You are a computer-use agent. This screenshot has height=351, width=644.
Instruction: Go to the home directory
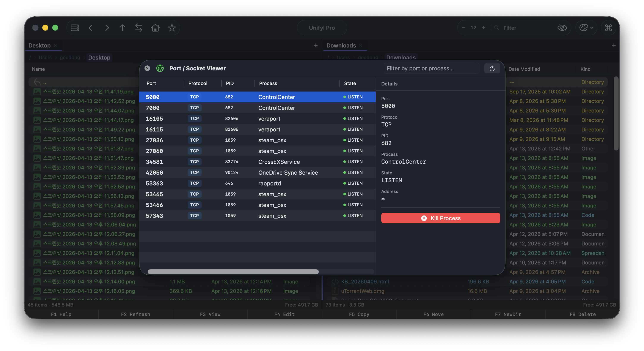(x=155, y=28)
